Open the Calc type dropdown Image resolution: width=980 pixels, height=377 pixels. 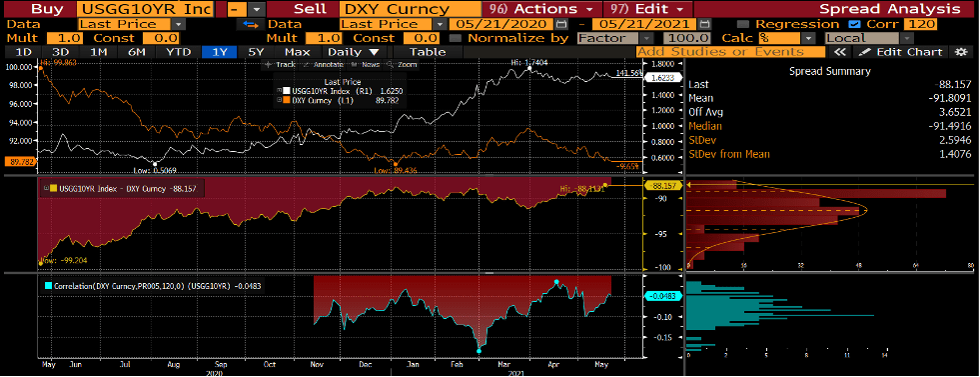787,38
